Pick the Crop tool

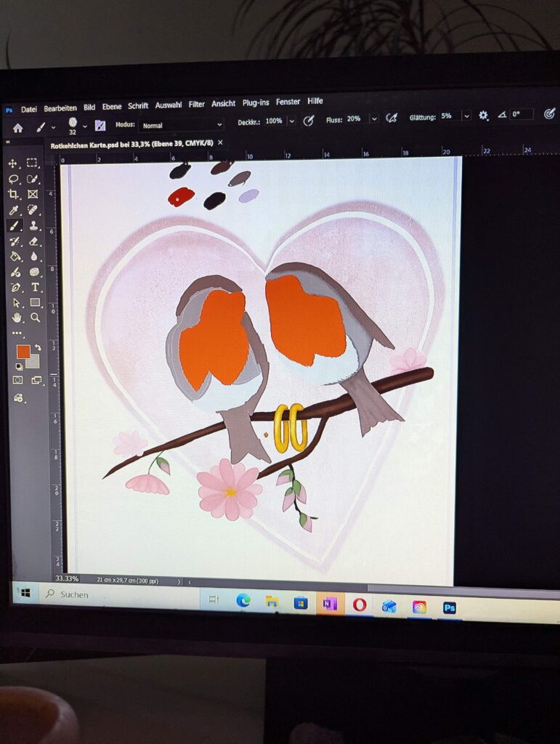(13, 194)
